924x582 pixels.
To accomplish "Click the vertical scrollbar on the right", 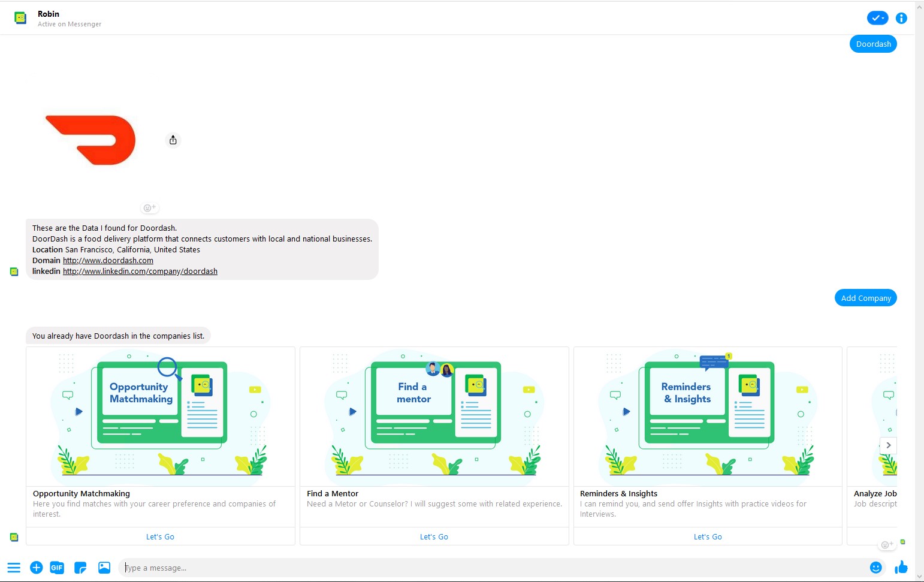I will [919, 291].
